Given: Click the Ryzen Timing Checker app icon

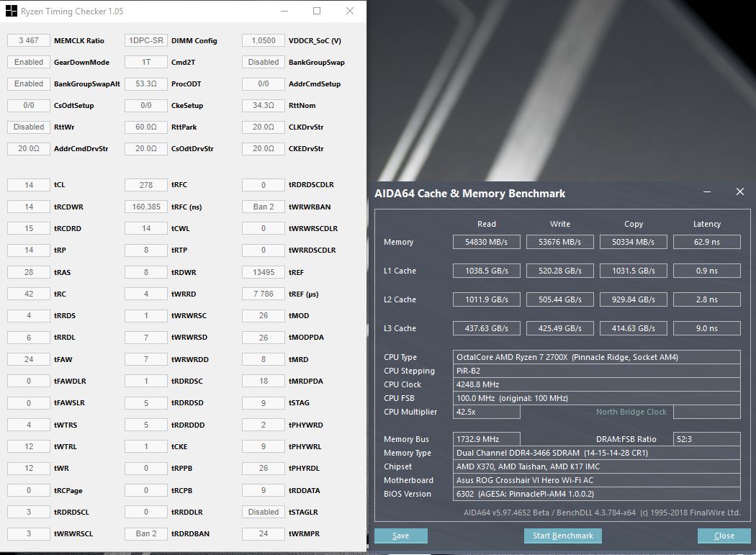Looking at the screenshot, I should 11,11.
